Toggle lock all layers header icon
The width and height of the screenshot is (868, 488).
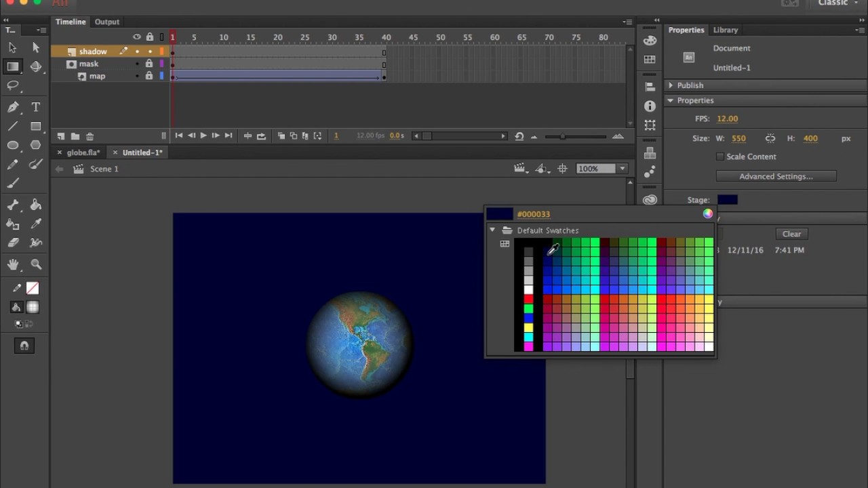[149, 37]
